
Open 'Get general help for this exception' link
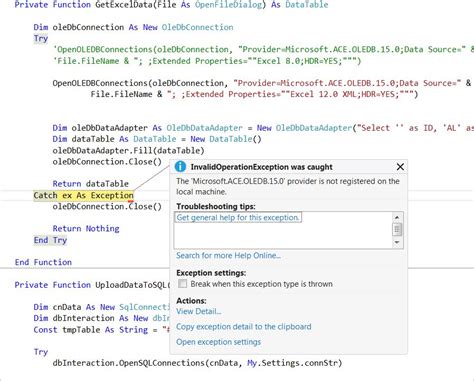point(238,218)
